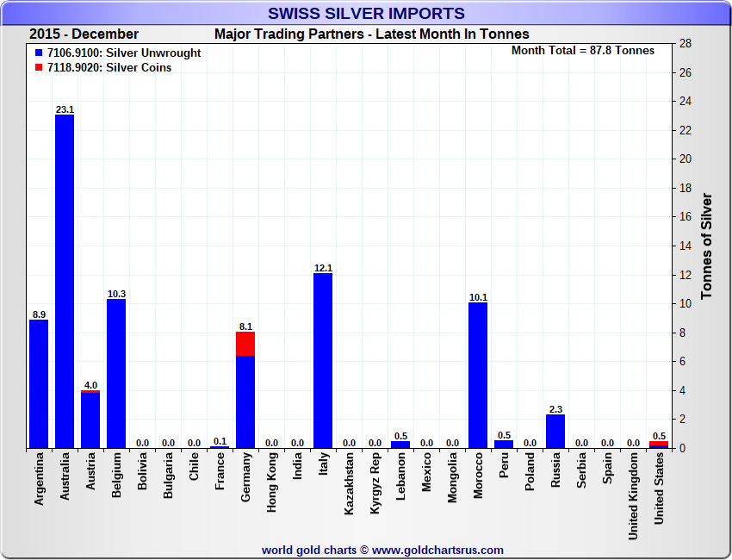The image size is (732, 560).
Task: Select the 2015 - December date label
Action: (84, 34)
